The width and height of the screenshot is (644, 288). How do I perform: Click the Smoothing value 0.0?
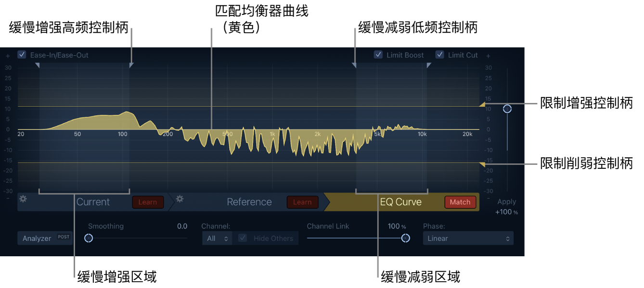pos(182,226)
